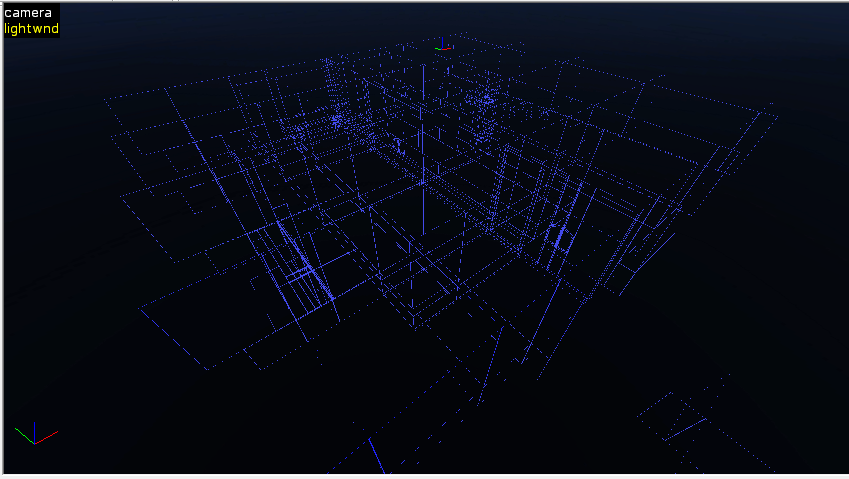Select the small world origin axis marker
Viewport: 849px width, 479px height.
442,45
